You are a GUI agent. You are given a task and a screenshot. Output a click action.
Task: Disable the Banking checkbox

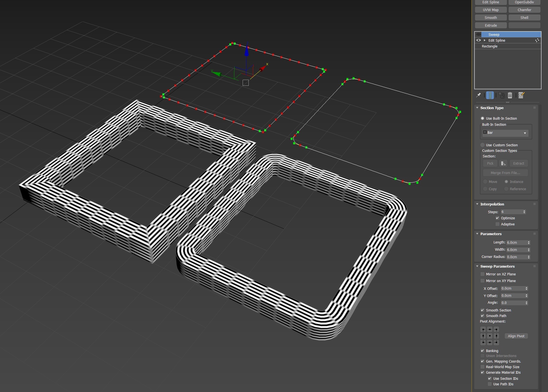click(482, 351)
